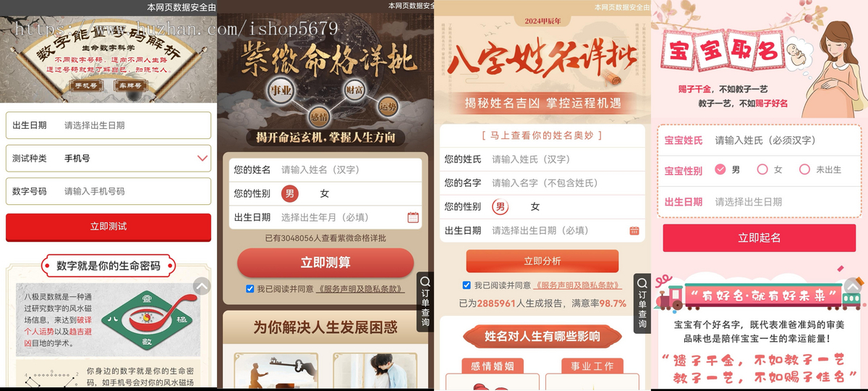
Task: Toggle the agreement checkbox under 立即分析
Action: [467, 285]
